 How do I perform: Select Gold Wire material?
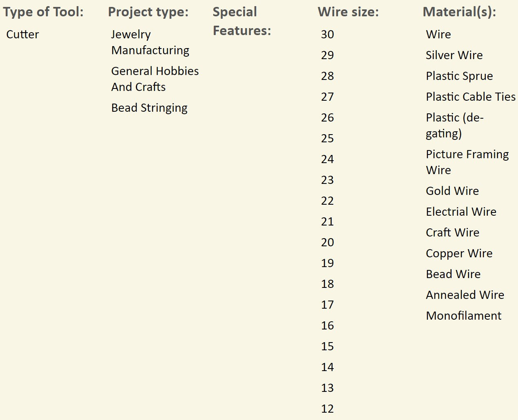452,191
